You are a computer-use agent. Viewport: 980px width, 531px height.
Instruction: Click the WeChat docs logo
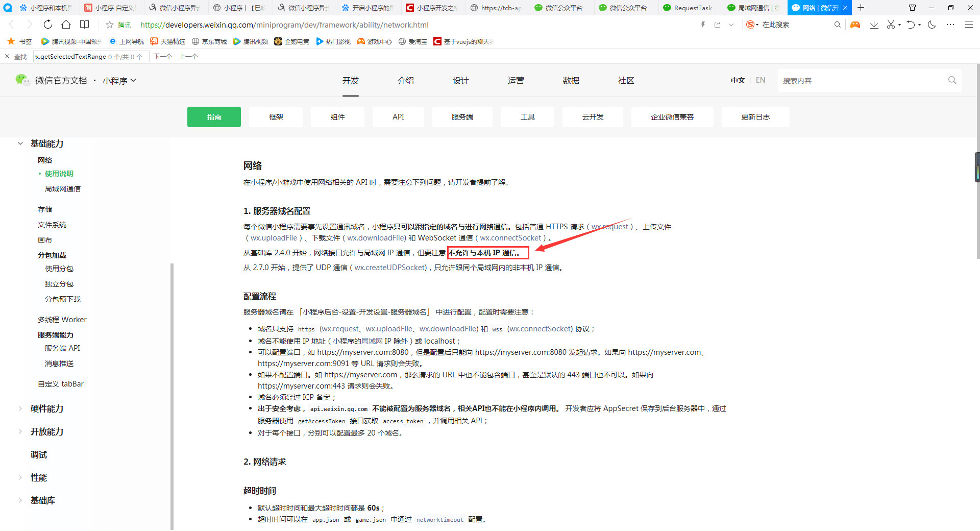(x=22, y=80)
